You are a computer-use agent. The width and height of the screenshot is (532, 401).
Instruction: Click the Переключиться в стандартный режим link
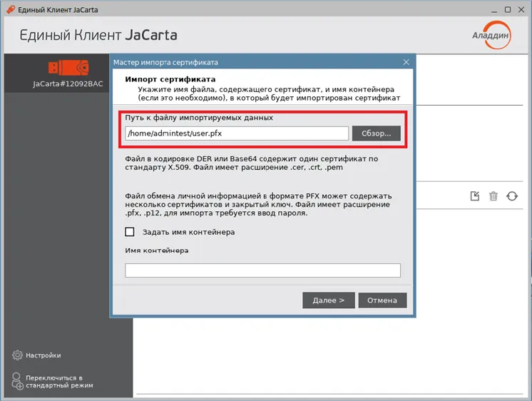click(x=59, y=381)
